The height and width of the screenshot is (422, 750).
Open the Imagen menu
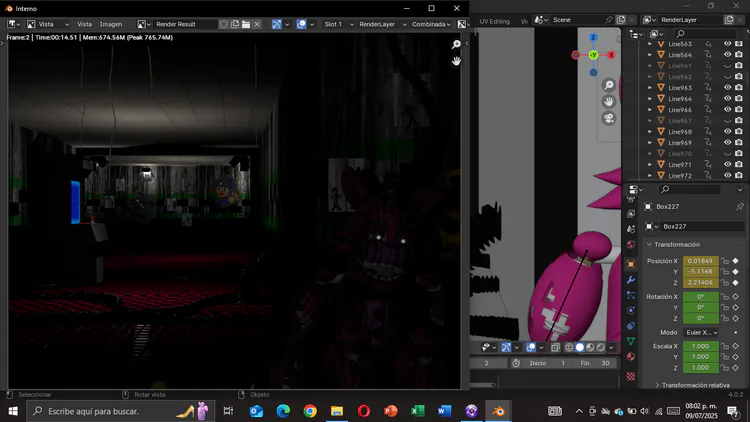[x=110, y=24]
